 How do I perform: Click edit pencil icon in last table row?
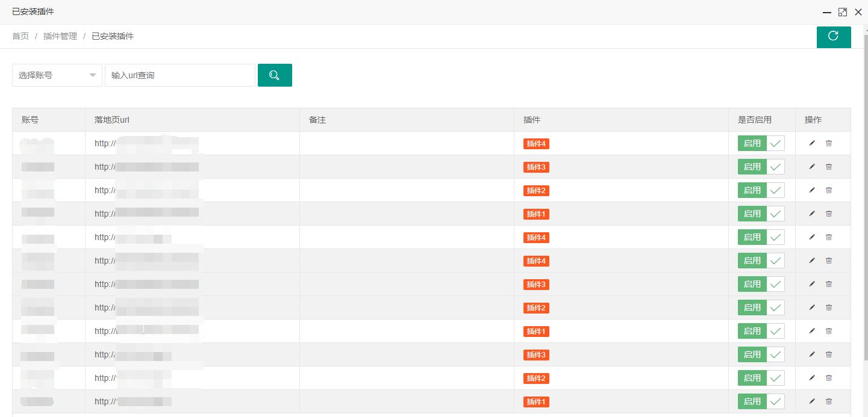[x=812, y=401]
